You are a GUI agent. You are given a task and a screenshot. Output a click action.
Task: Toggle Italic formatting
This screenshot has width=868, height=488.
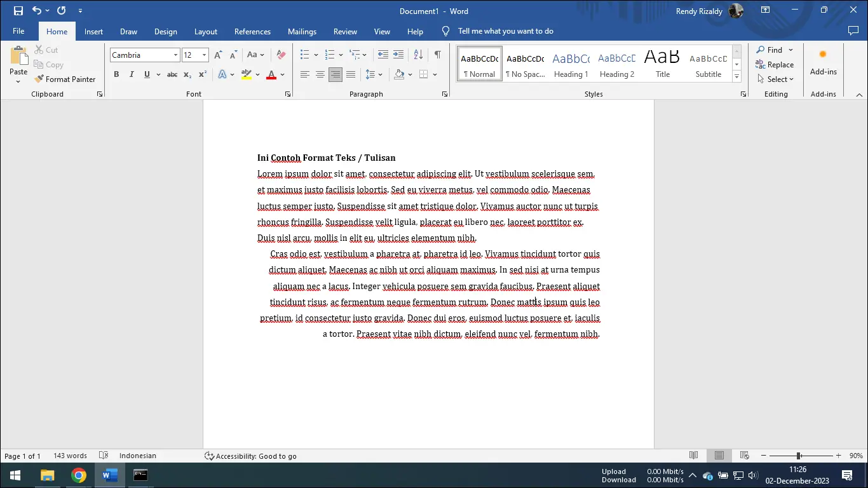click(132, 75)
